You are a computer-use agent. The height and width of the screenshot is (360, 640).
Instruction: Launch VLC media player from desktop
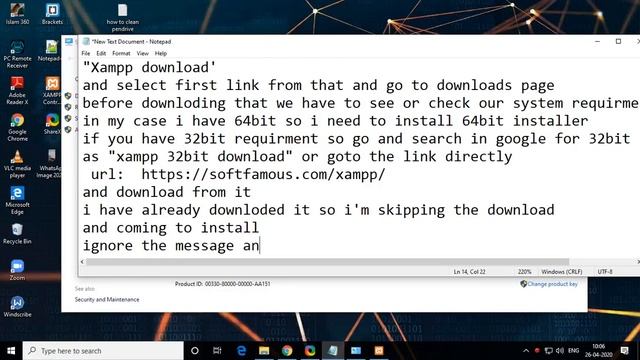(17, 164)
